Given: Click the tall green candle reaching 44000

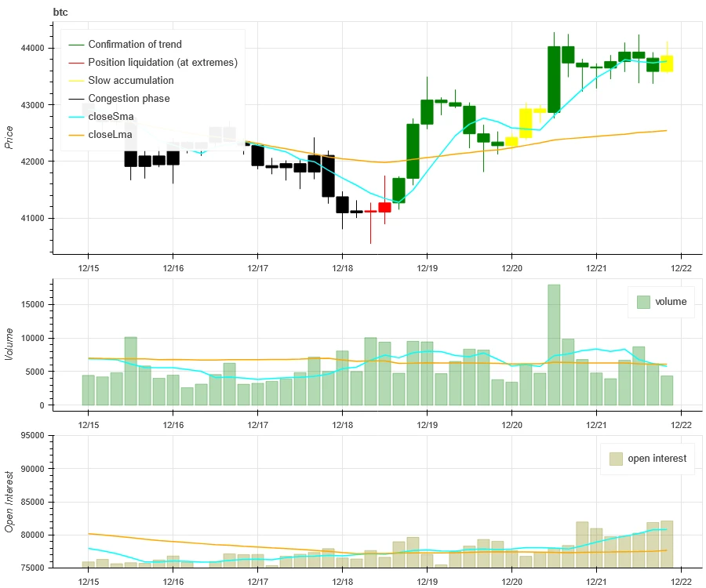Looking at the screenshot, I should tap(554, 79).
